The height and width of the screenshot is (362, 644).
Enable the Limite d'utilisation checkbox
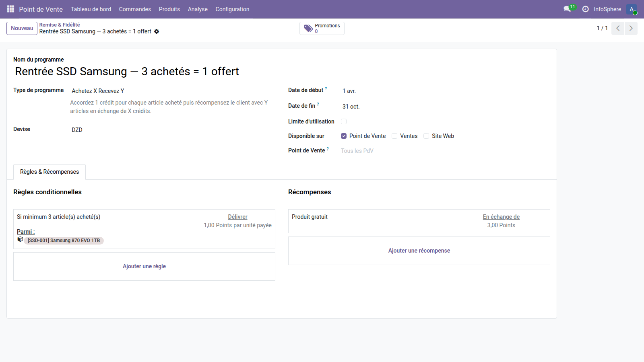(344, 121)
